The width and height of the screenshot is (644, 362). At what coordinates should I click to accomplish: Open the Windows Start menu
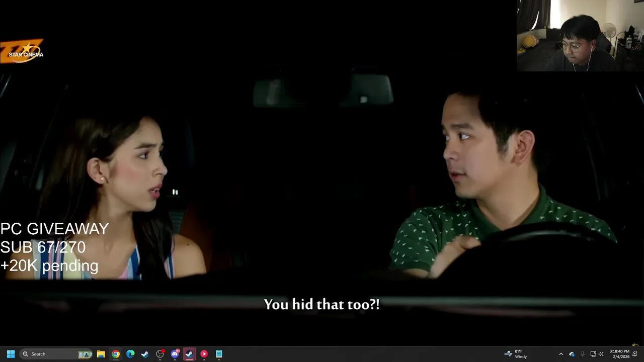tap(11, 354)
